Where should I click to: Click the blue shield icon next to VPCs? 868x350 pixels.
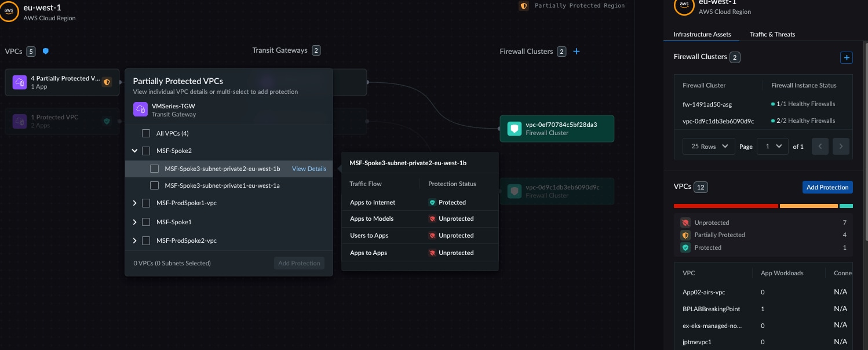(46, 51)
